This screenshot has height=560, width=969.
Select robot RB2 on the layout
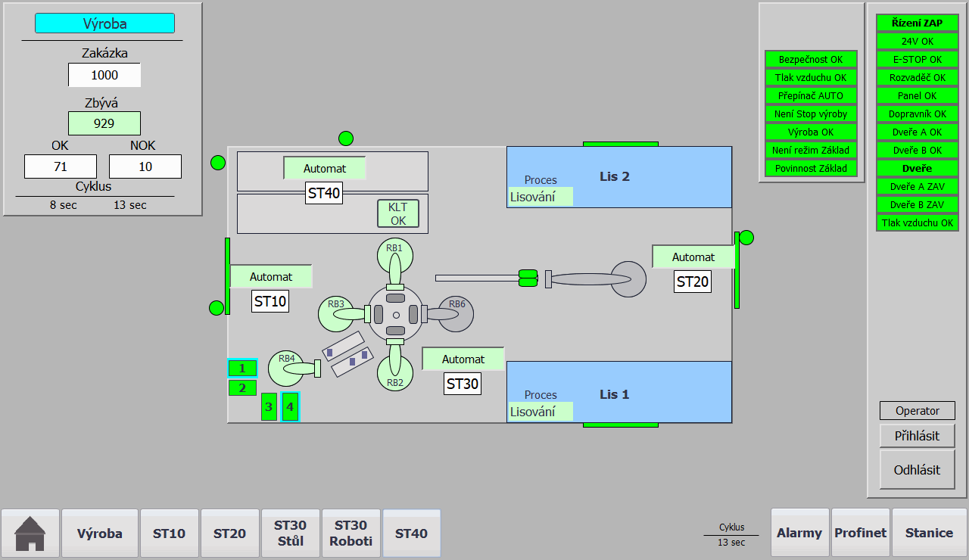coord(395,373)
